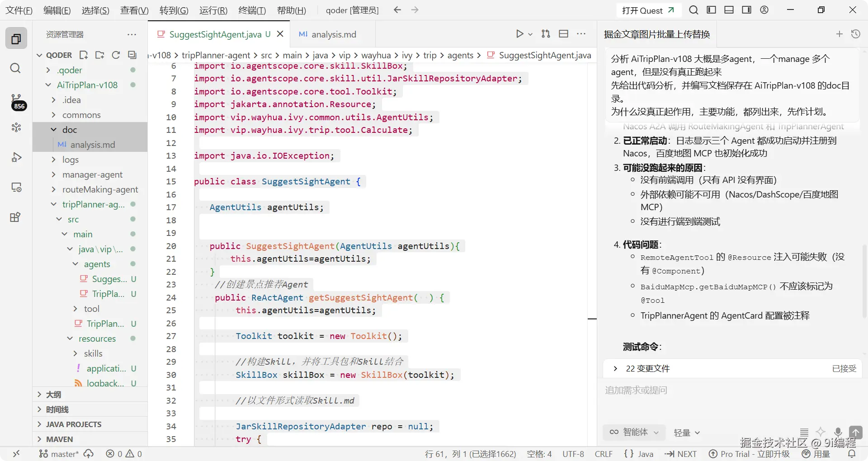The width and height of the screenshot is (868, 461).
Task: Open account profile icon in title bar
Action: click(x=764, y=10)
